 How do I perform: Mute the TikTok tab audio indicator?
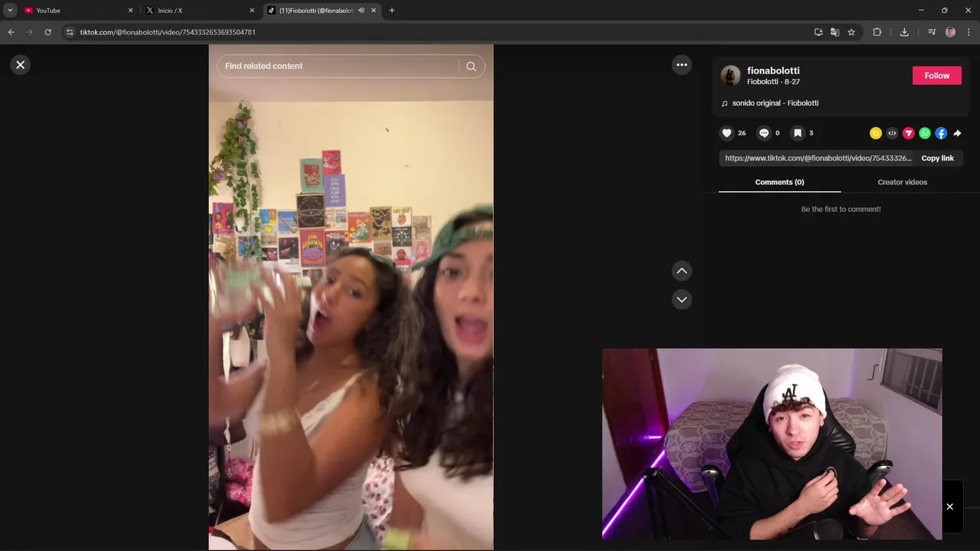coord(361,11)
